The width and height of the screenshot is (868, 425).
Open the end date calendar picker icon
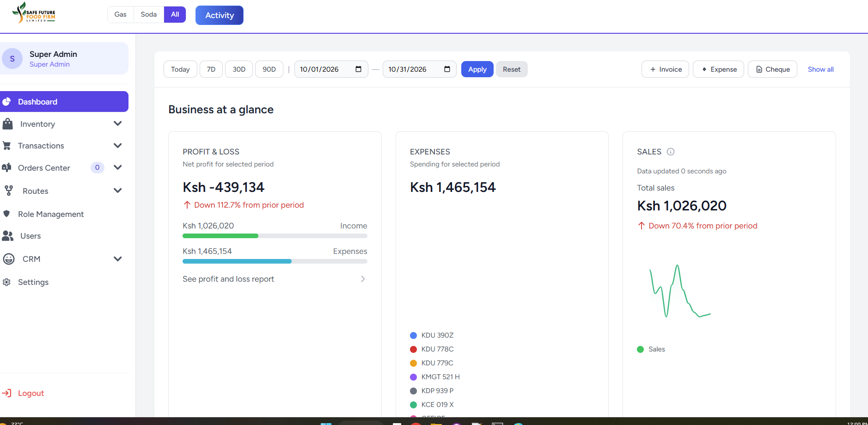[447, 69]
